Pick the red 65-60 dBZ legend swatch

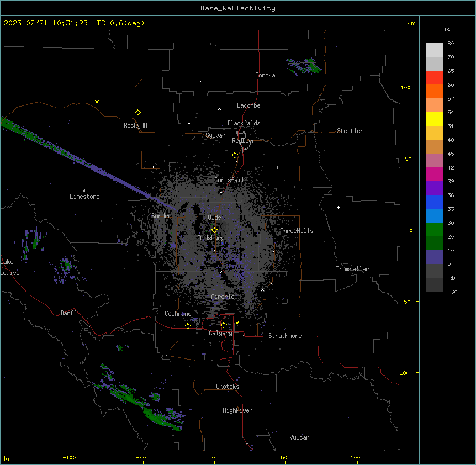pyautogui.click(x=434, y=78)
